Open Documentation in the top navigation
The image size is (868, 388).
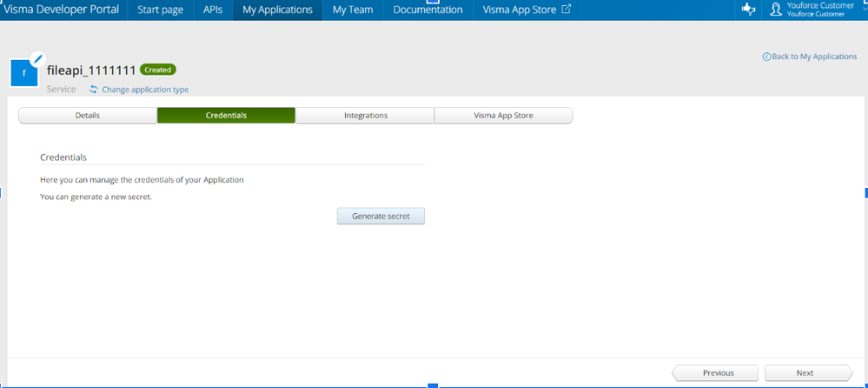427,10
